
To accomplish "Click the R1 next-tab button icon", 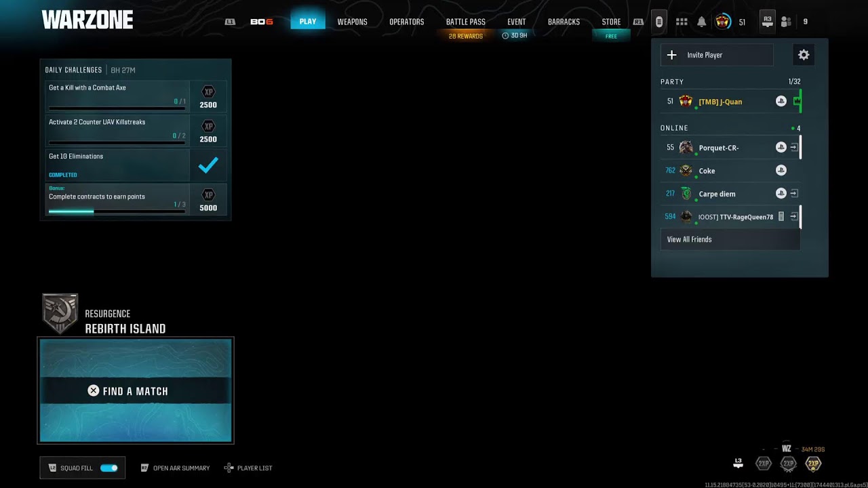I will (638, 22).
